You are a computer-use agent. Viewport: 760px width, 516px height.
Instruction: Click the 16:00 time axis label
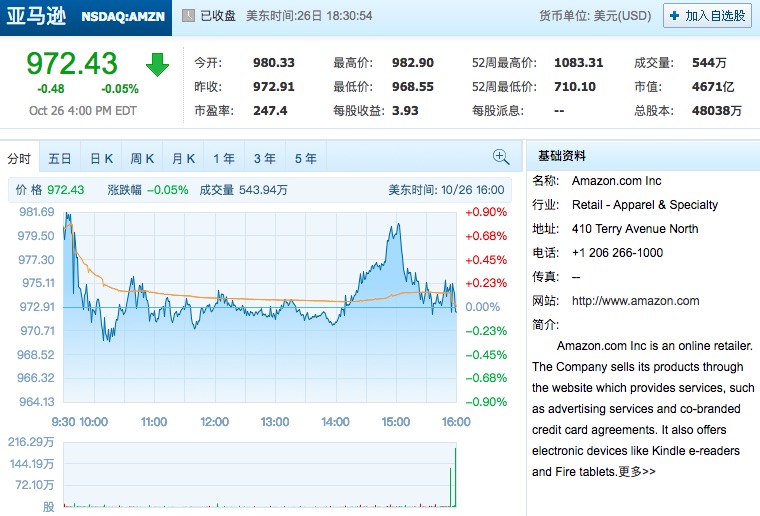456,422
